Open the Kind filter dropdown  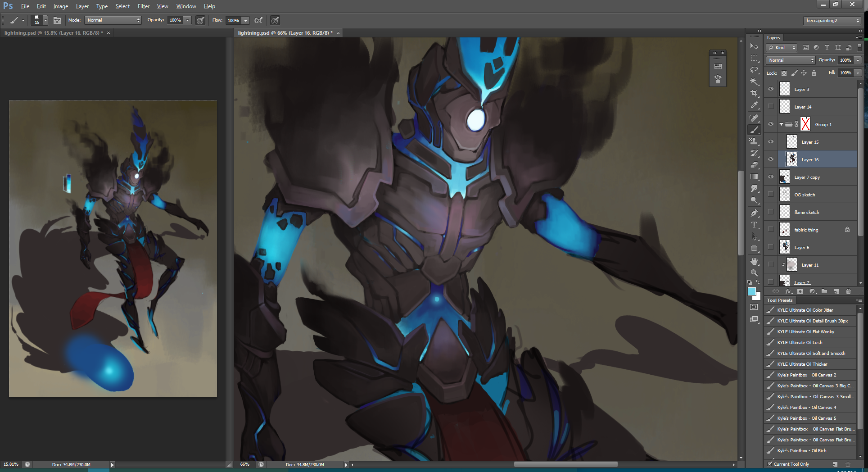coord(782,48)
